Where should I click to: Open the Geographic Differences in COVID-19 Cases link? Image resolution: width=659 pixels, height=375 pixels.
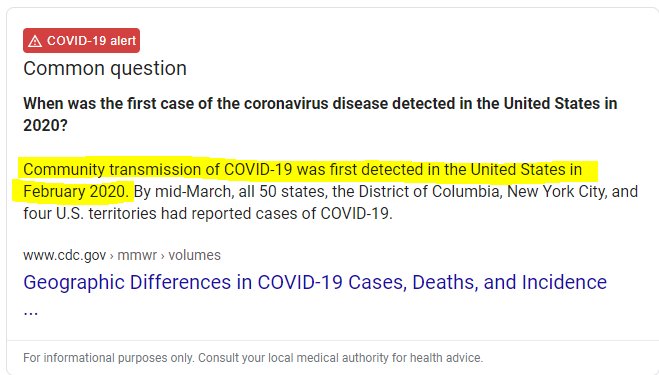tap(315, 282)
